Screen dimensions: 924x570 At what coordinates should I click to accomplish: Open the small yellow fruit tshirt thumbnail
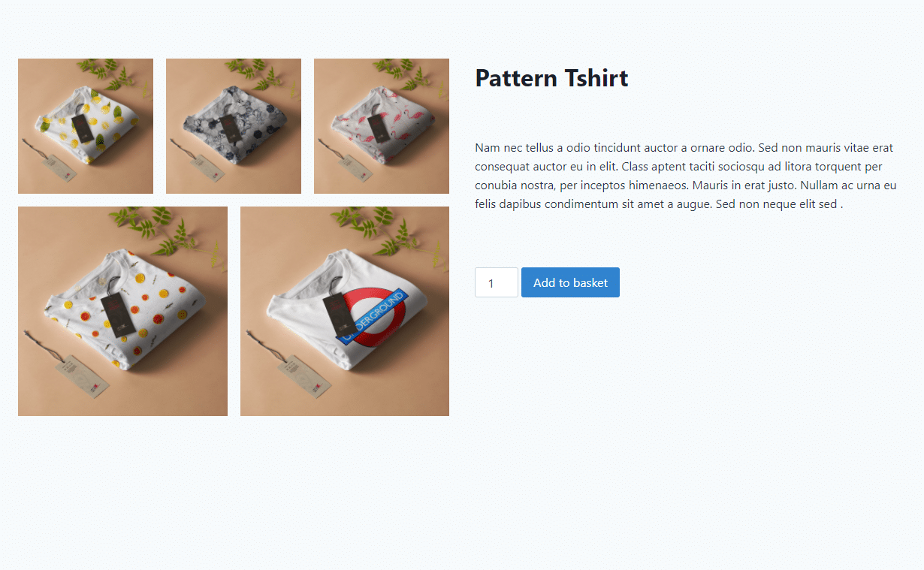(x=86, y=126)
